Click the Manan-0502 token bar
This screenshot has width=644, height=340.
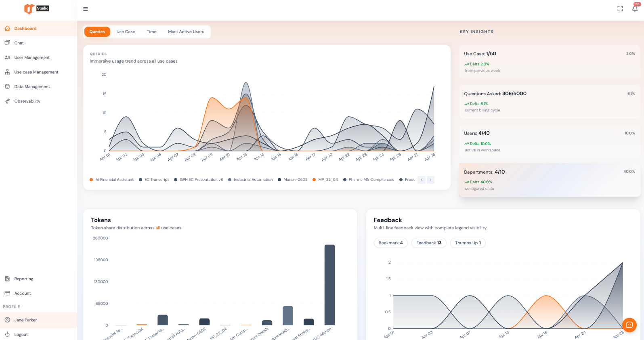tap(204, 322)
